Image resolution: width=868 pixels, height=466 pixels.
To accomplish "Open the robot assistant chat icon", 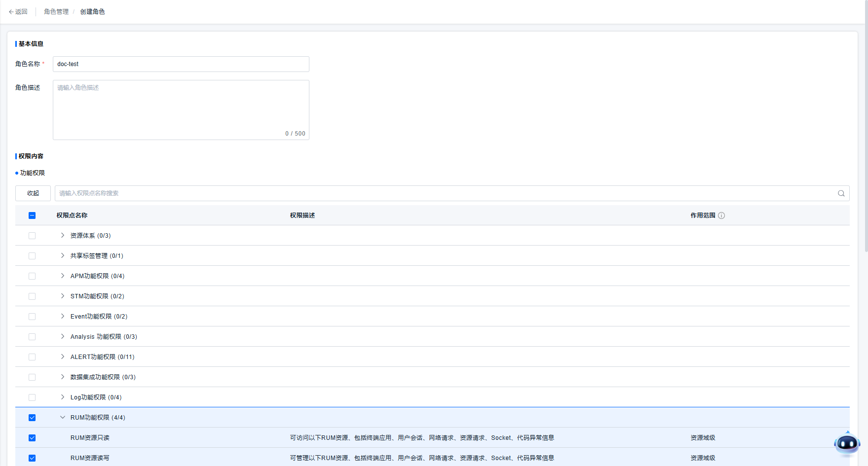I will click(847, 444).
